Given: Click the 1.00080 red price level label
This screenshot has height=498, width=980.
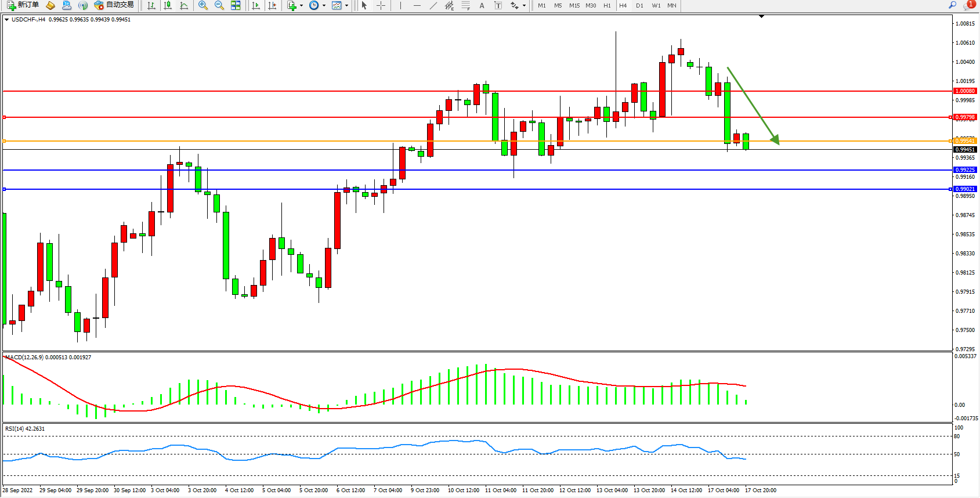Looking at the screenshot, I should (965, 91).
